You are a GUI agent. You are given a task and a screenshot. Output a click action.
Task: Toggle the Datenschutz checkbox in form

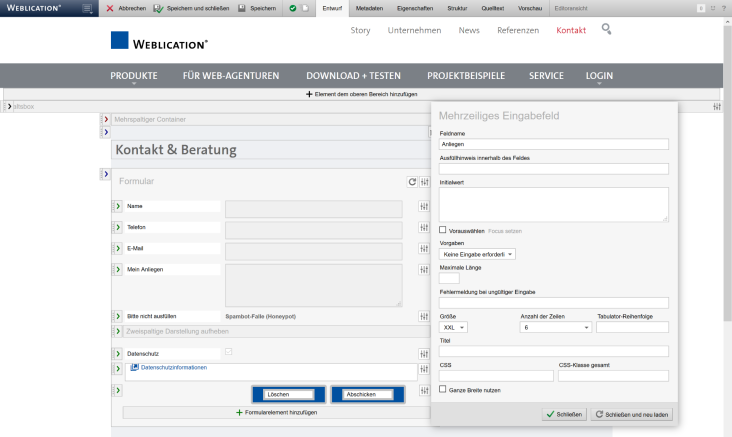coord(228,352)
